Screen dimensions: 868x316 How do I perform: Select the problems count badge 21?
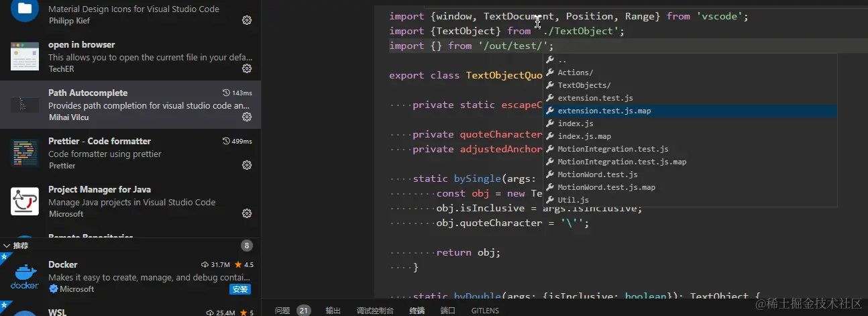(x=304, y=311)
